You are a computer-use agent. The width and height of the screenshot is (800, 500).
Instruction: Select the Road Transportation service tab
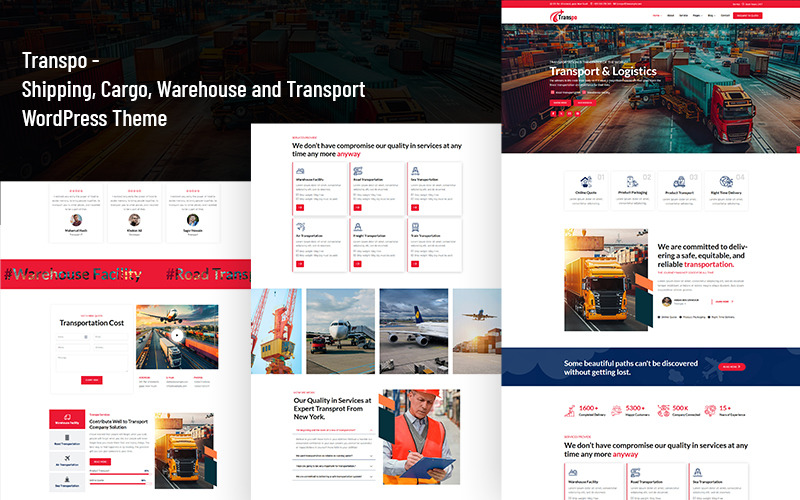(66, 442)
